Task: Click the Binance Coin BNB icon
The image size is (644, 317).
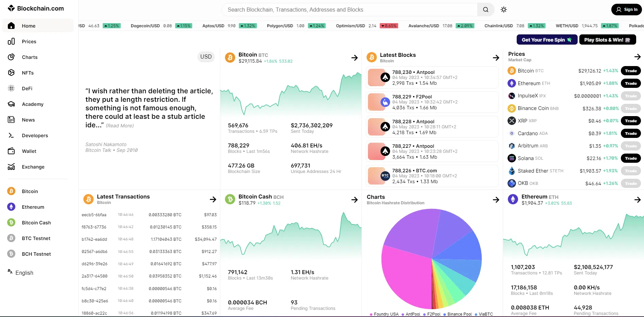Action: click(512, 108)
